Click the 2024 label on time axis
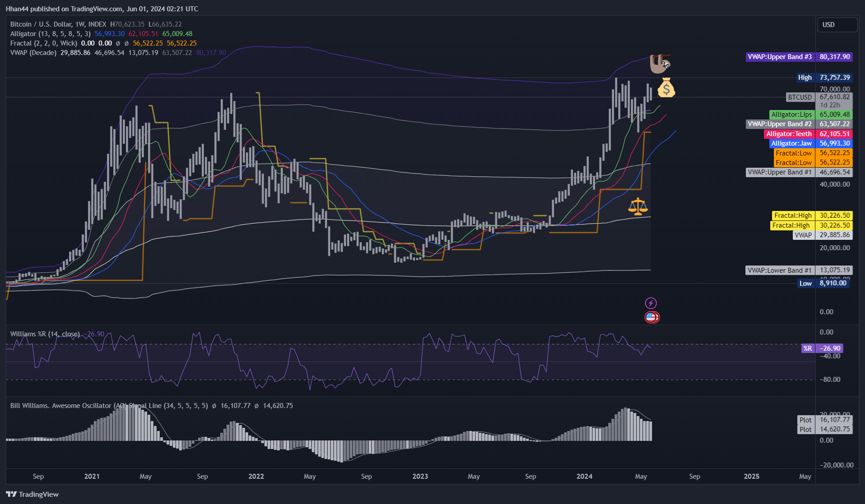 [584, 477]
